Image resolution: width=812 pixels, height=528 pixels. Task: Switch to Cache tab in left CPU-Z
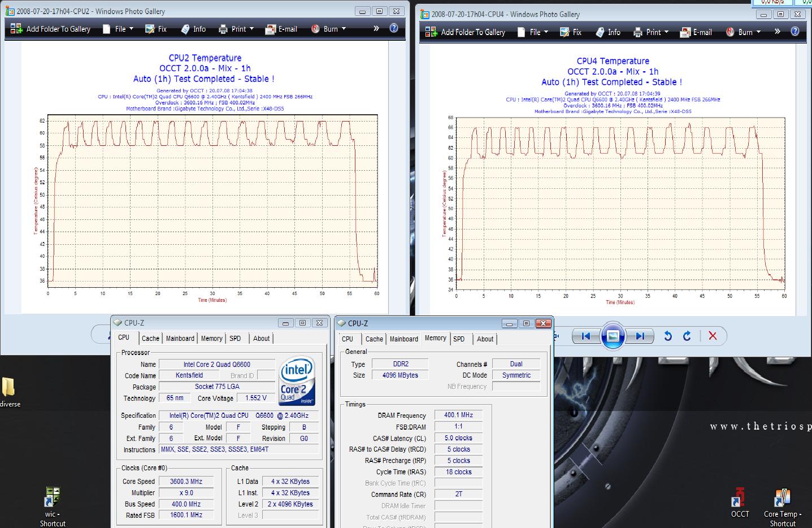pyautogui.click(x=150, y=339)
